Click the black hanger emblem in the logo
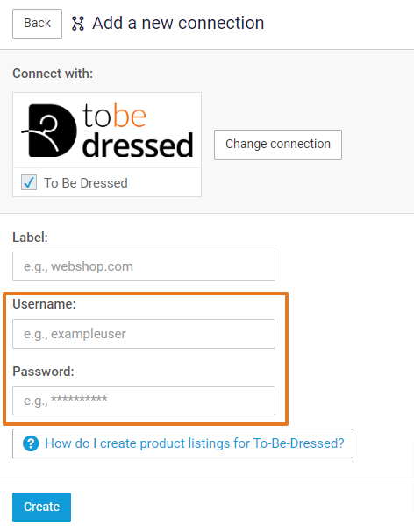Viewport: 414px width, 532px height. (50, 131)
